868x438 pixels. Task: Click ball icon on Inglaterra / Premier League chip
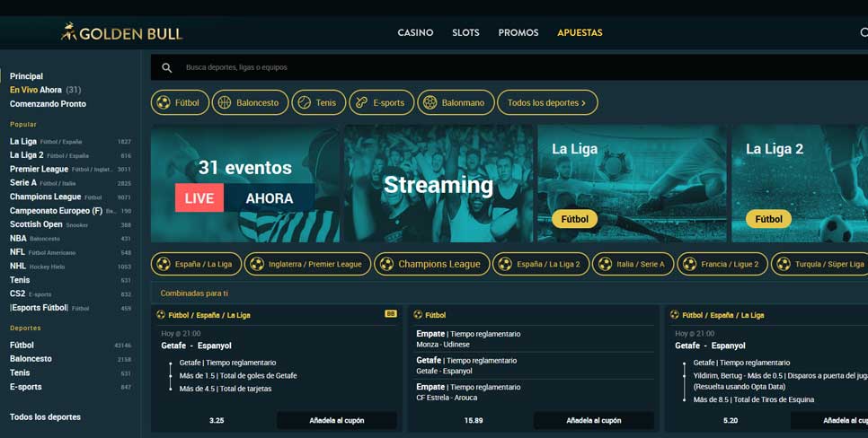[257, 264]
